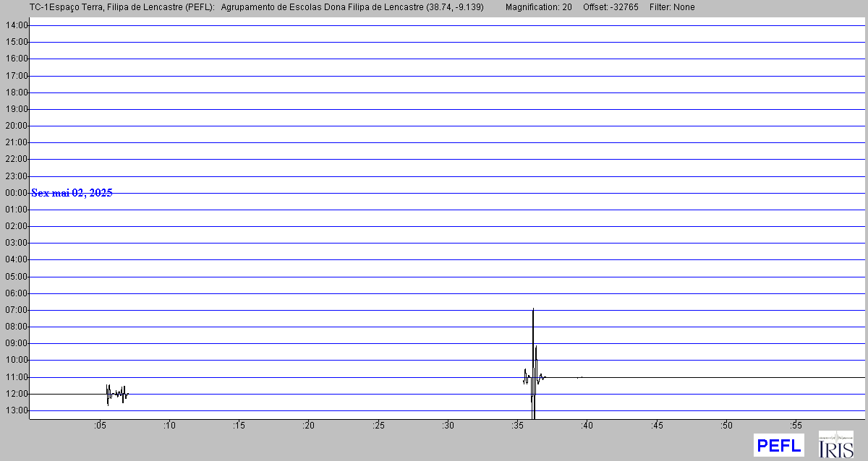Image resolution: width=868 pixels, height=461 pixels.
Task: Click the large seismic spike near :36
Action: 533,363
